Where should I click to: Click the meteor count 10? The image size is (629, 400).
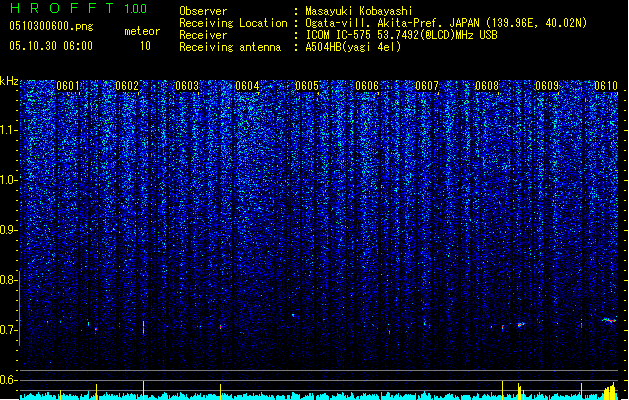145,46
